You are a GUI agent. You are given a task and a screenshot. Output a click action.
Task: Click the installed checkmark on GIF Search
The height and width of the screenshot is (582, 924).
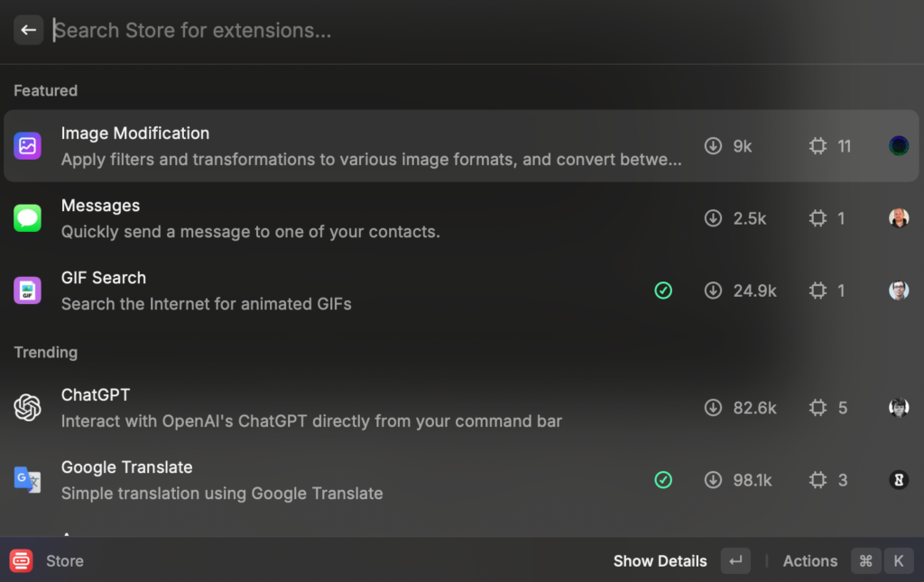[663, 291]
